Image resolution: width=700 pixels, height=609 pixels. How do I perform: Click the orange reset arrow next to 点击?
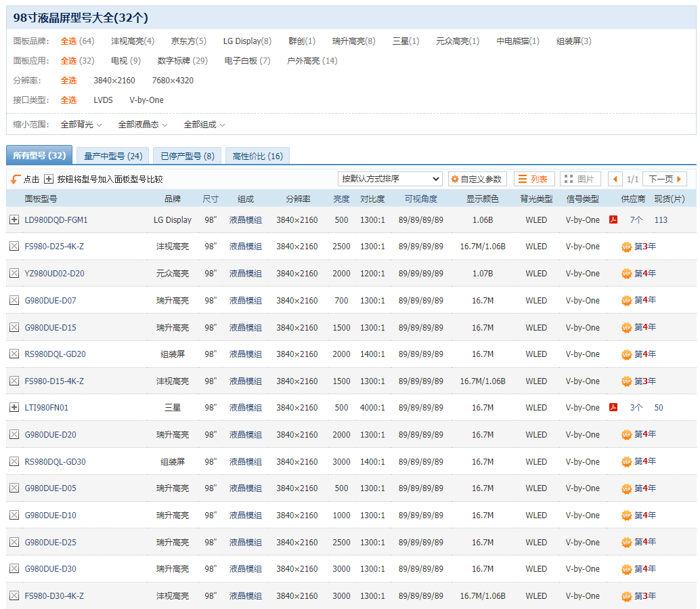[16, 179]
